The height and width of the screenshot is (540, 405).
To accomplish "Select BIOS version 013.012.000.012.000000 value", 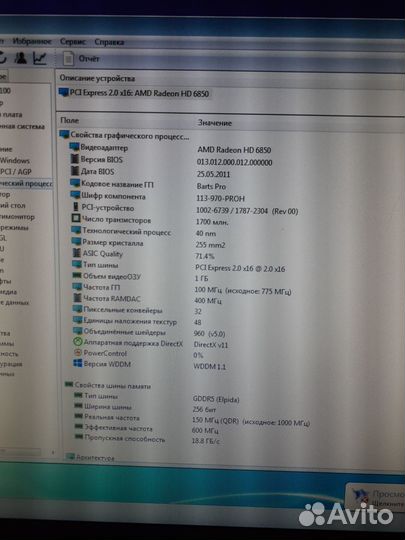I will 235,162.
